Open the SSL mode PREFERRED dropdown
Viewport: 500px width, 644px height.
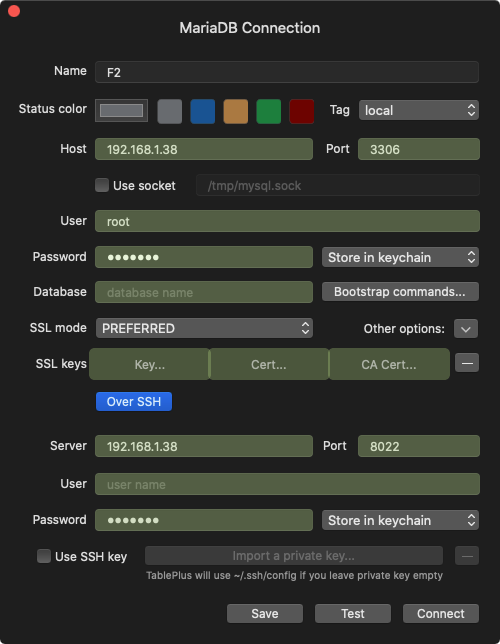click(x=204, y=328)
